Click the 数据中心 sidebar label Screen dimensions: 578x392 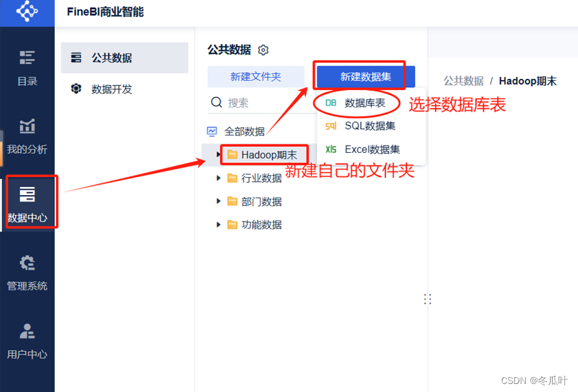click(27, 218)
